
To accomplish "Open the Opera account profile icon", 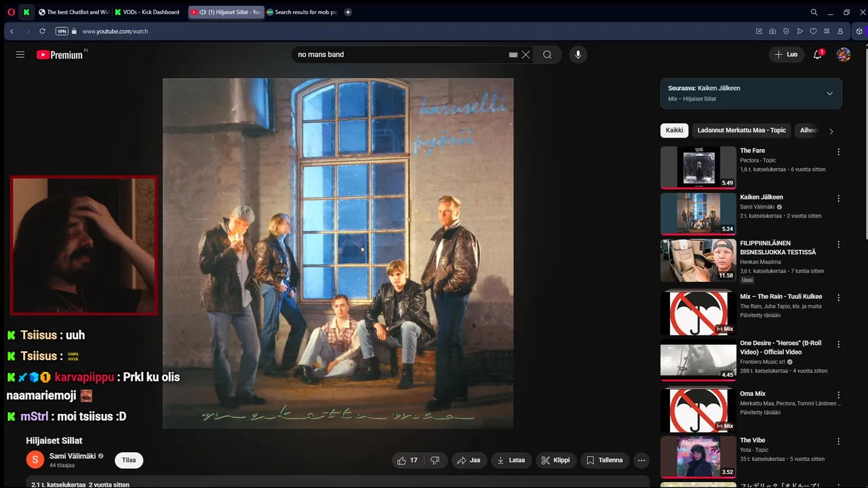I will (x=840, y=31).
